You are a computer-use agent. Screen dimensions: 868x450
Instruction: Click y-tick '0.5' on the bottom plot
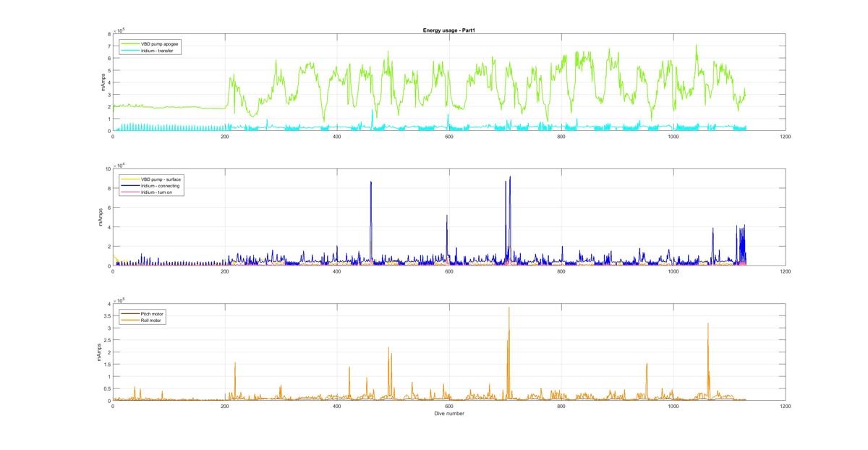pos(108,389)
